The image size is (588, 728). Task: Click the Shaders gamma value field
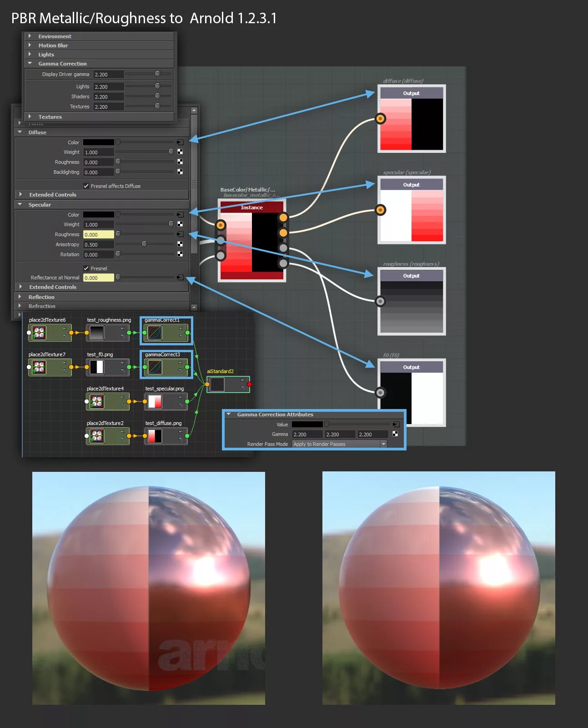click(109, 96)
